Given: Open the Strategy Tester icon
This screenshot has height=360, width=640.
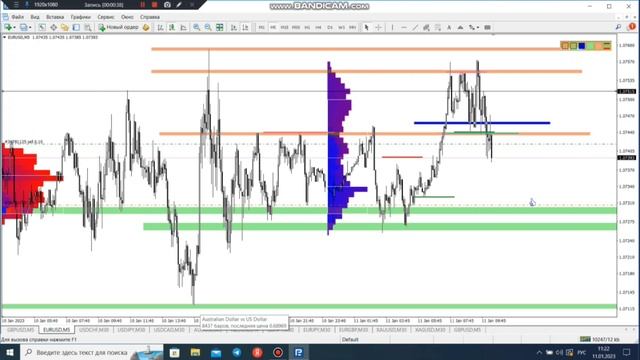Looking at the screenshot, I should (x=88, y=27).
